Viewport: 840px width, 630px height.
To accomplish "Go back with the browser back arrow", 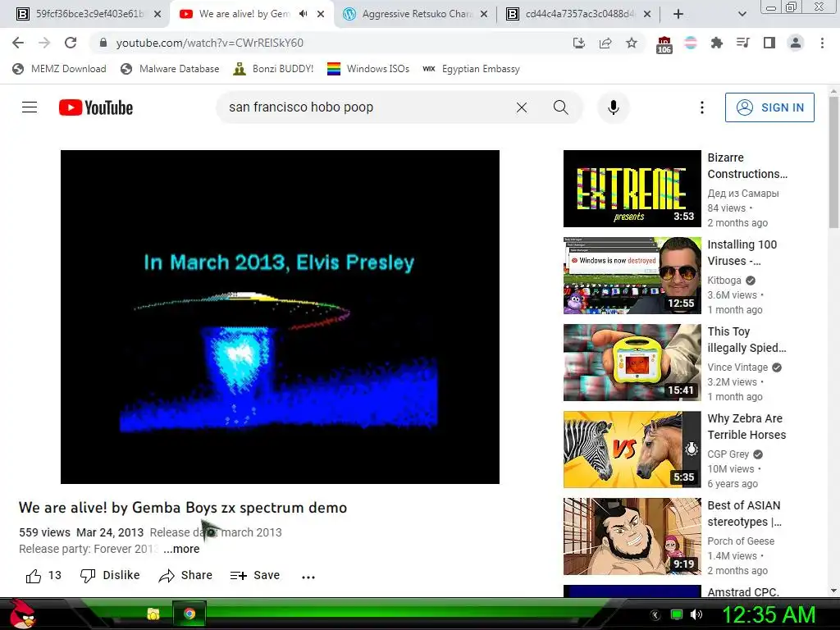I will [18, 43].
